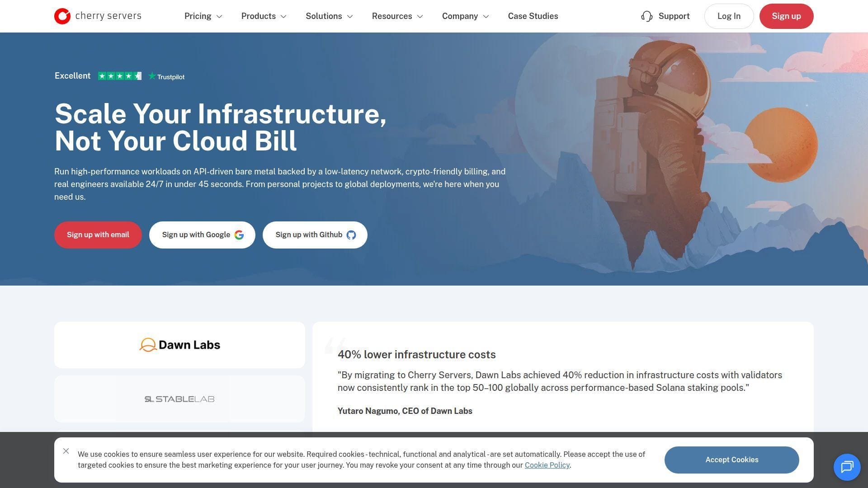
Task: Click "Yutaro Nagumo, CEO of Dawn Labs"
Action: point(405,411)
